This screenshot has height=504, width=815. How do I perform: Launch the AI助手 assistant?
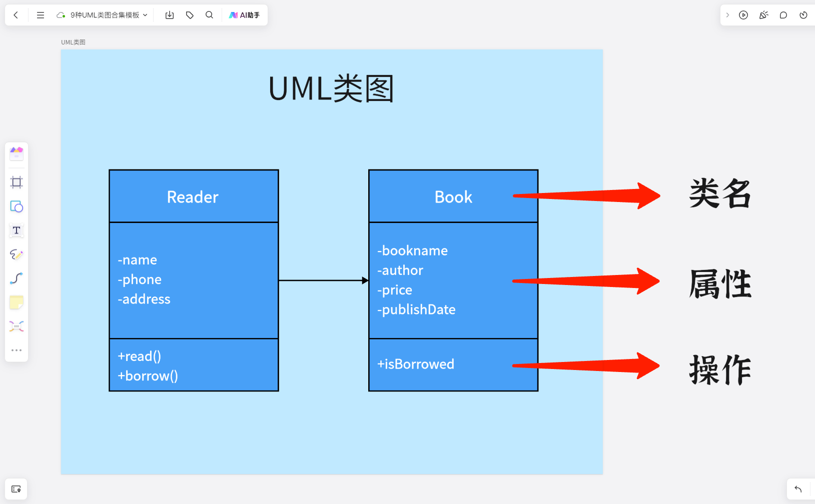245,15
